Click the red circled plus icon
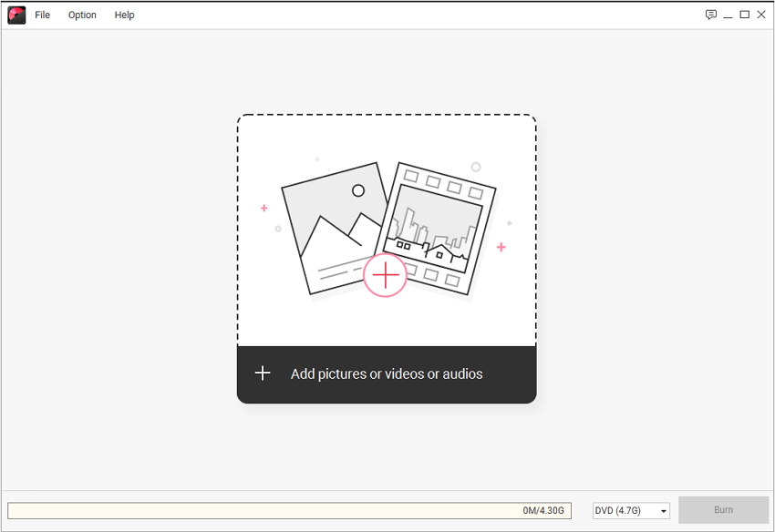775x532 pixels. tap(385, 275)
